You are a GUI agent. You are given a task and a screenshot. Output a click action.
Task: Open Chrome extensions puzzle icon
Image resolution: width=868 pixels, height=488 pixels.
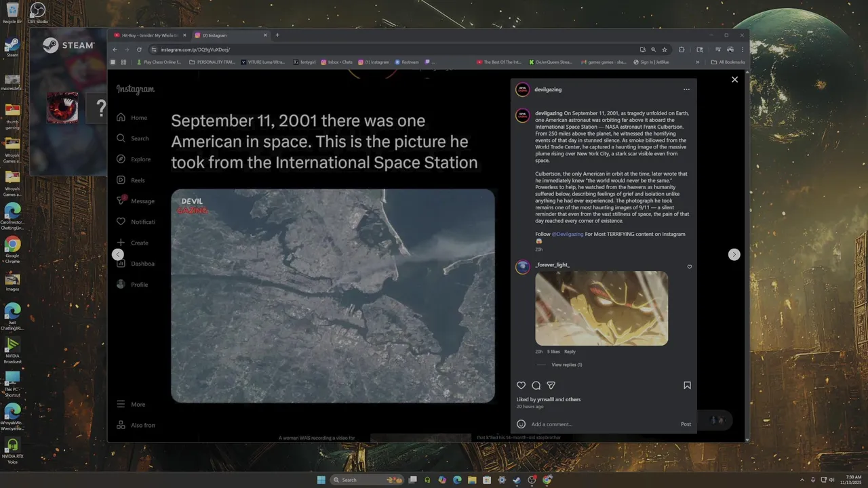[x=682, y=49]
